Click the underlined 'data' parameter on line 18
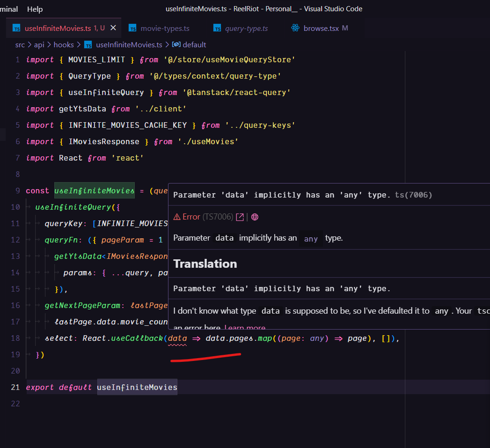This screenshot has width=490, height=448. coord(177,338)
